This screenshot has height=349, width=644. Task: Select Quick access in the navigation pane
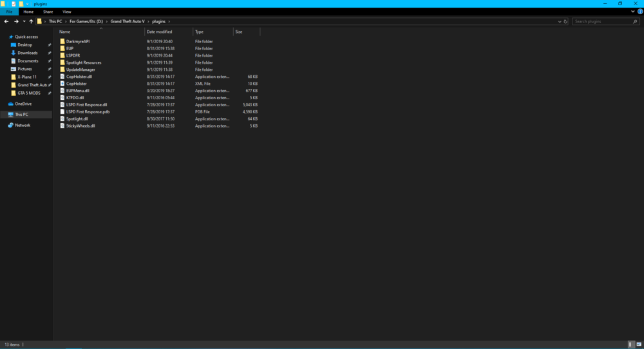click(x=26, y=37)
